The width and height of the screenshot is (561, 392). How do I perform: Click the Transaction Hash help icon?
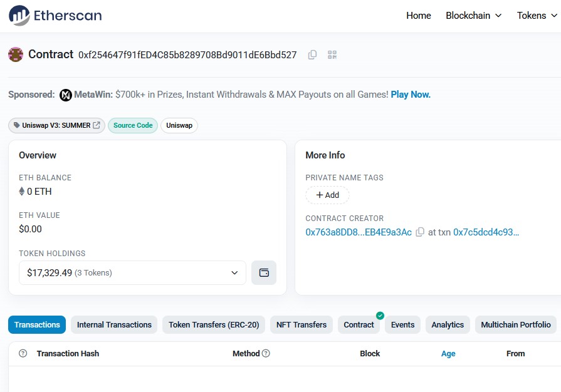[23, 354]
